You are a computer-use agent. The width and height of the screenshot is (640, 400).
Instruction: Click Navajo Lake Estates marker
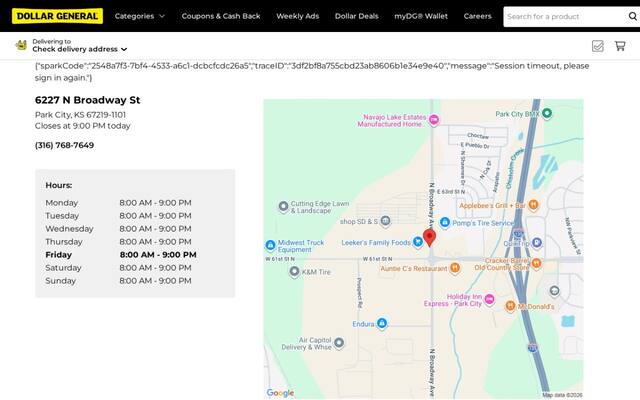(434, 120)
